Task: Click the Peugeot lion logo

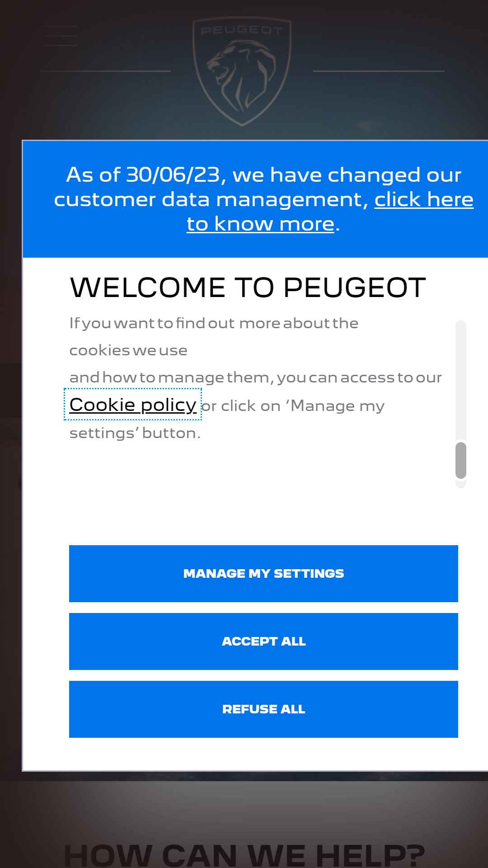Action: tap(242, 71)
